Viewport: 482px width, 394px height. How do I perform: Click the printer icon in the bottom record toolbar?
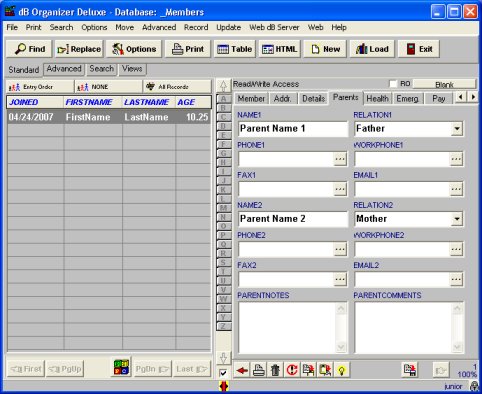(259, 370)
